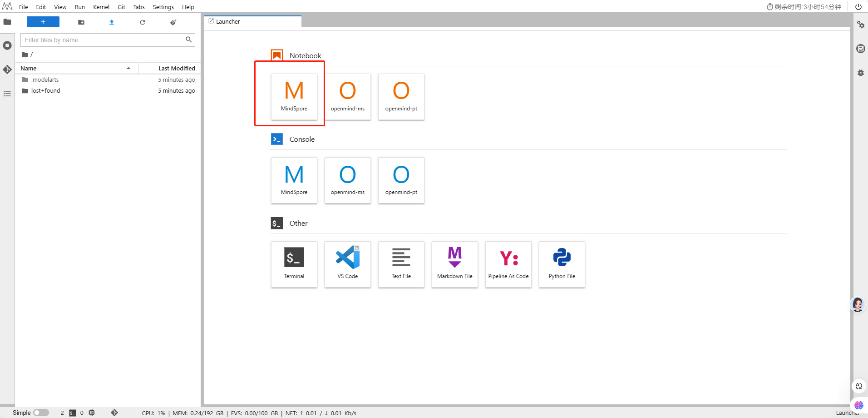Click the kernel count status bar icon

pos(92,413)
